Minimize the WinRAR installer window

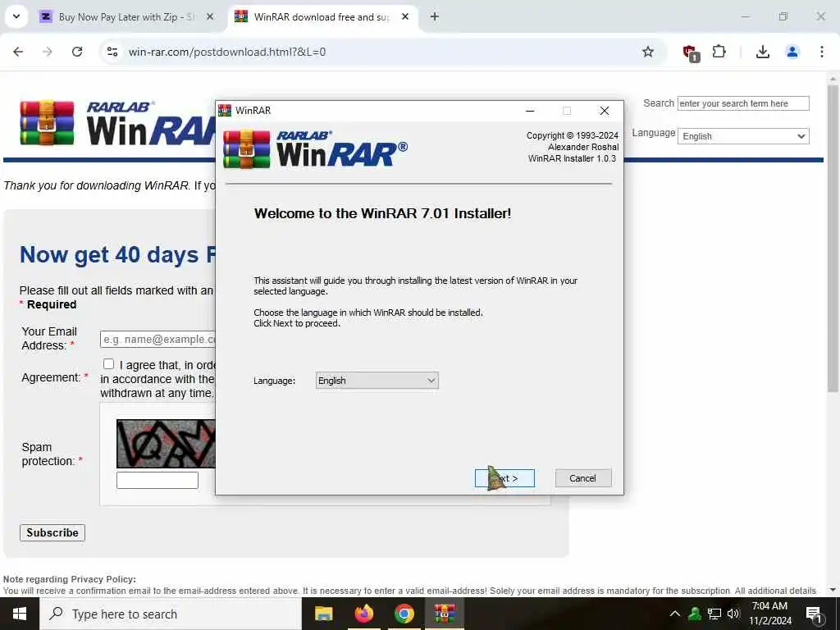[530, 111]
